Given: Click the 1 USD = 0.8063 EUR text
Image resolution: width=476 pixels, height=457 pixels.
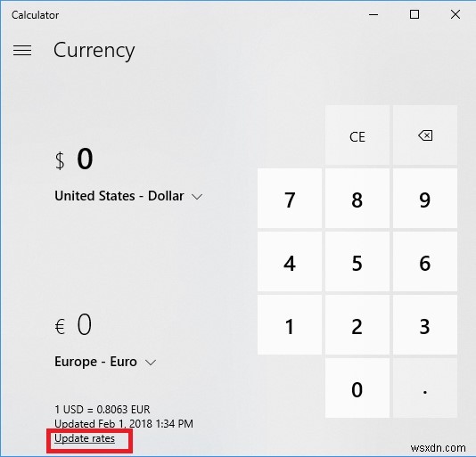Looking at the screenshot, I should tap(103, 410).
